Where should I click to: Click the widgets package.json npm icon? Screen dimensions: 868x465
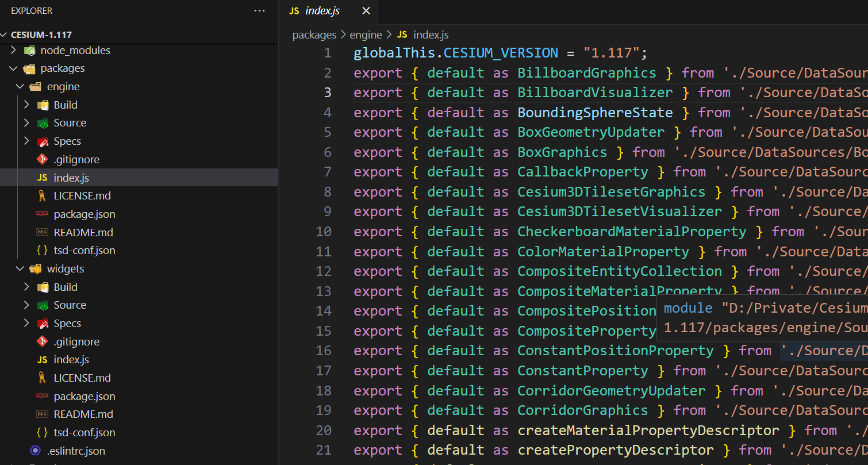42,396
